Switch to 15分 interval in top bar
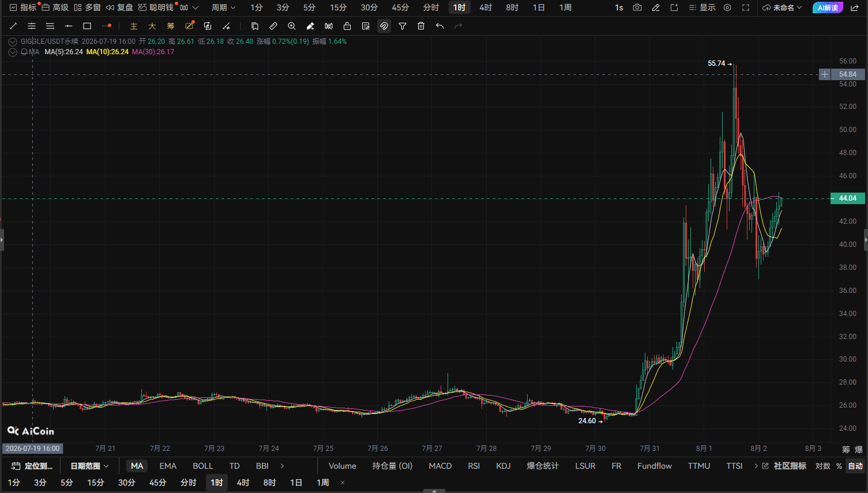 click(x=339, y=7)
